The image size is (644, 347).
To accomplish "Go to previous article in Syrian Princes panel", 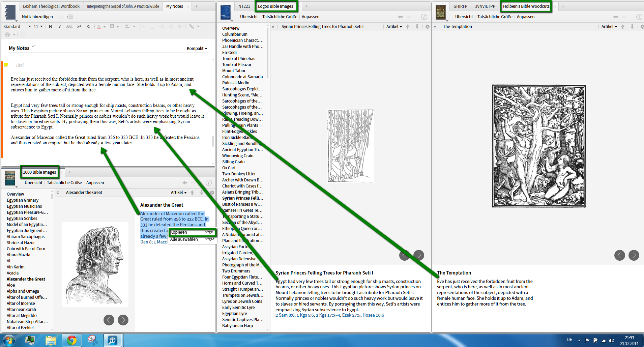I will click(408, 27).
